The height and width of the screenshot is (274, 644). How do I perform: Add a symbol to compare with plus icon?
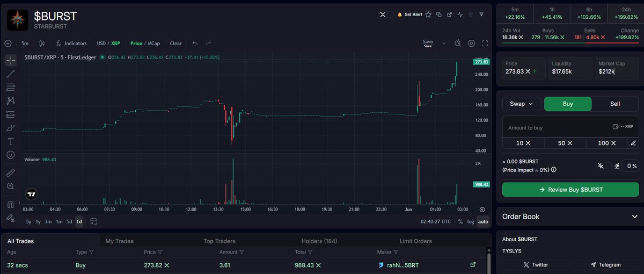pyautogui.click(x=8, y=44)
